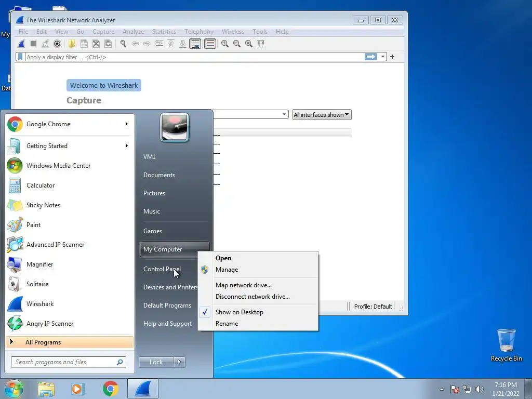Click the save capture file icon
The height and width of the screenshot is (399, 532).
(84, 44)
